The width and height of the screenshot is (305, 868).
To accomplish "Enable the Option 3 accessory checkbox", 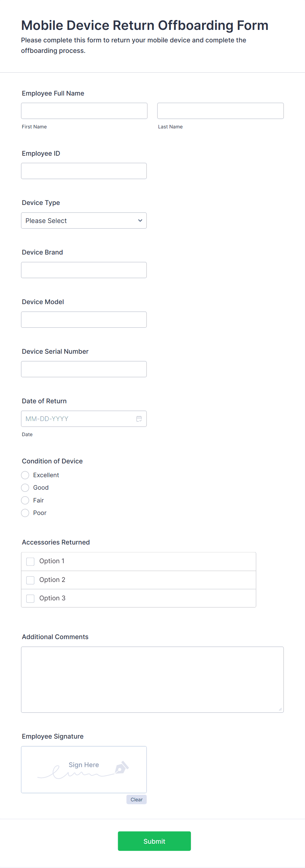I will 30,598.
